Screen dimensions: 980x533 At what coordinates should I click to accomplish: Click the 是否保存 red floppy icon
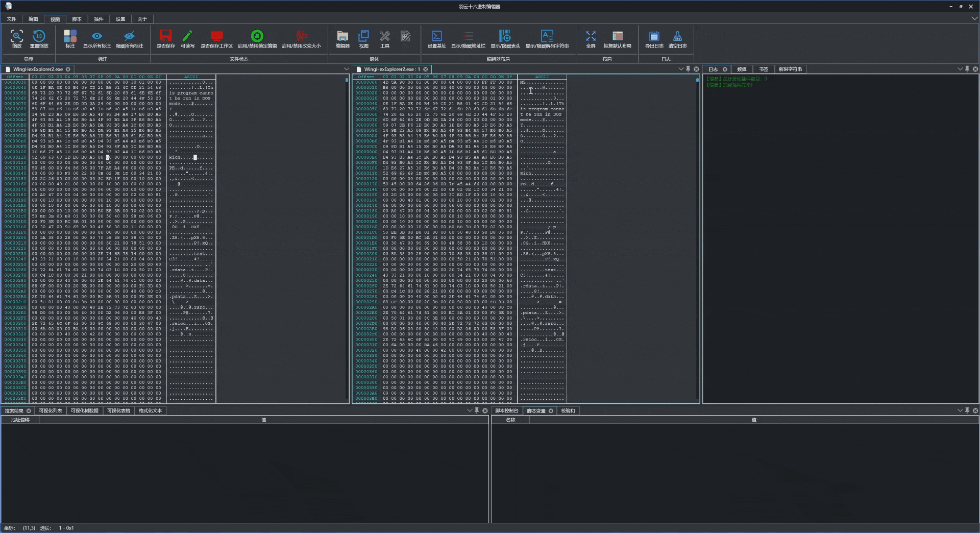[165, 36]
